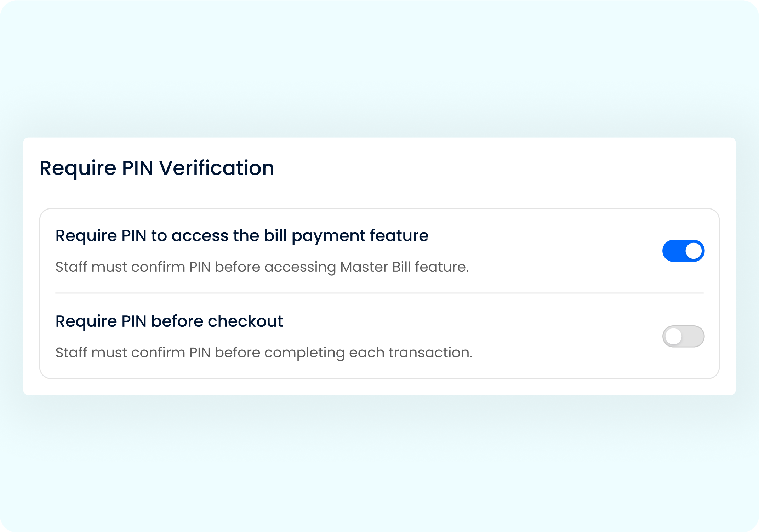Screen dimensions: 759x532
Task: Click the divider line between the two settings
Action: (379, 293)
